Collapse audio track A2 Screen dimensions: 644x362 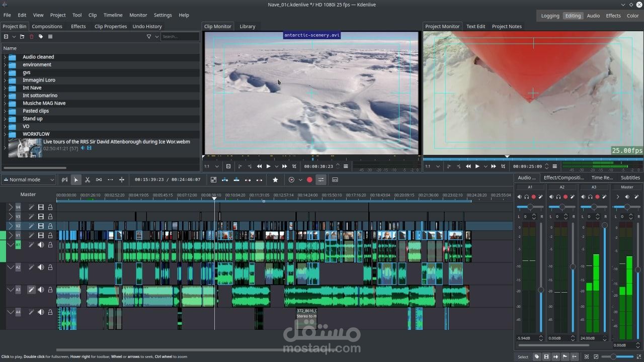coord(11,267)
